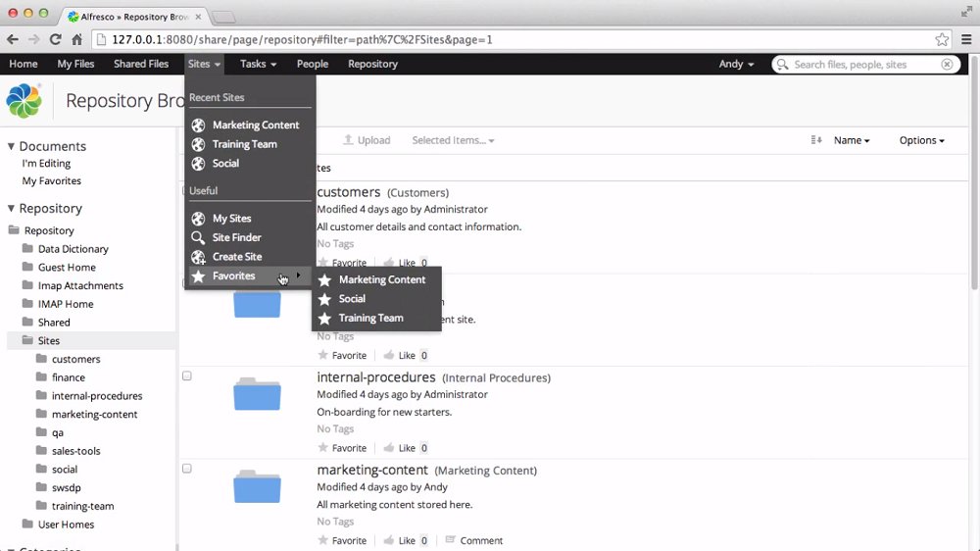Select User Homes folder in tree
Image resolution: width=980 pixels, height=551 pixels.
(66, 525)
